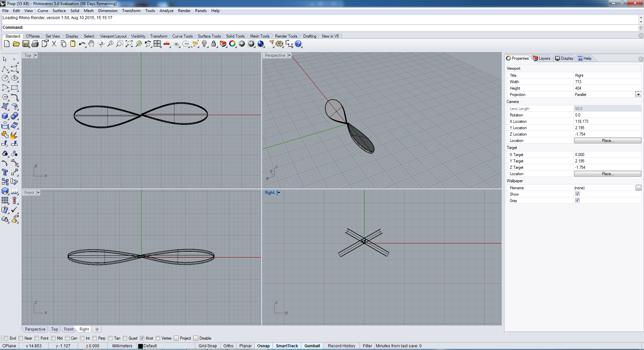
Task: Select the Rectangle tool in sidebar
Action: click(x=14, y=88)
